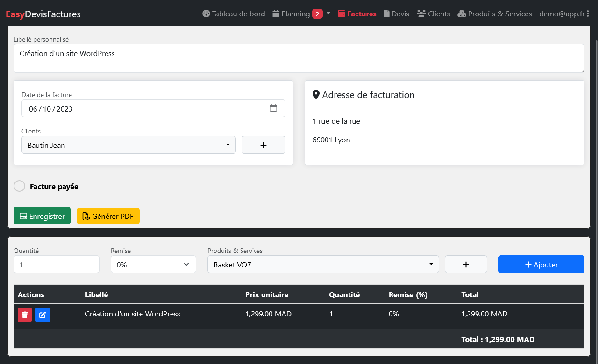Click the plus button next to Clients dropdown
The width and height of the screenshot is (598, 364).
[263, 145]
